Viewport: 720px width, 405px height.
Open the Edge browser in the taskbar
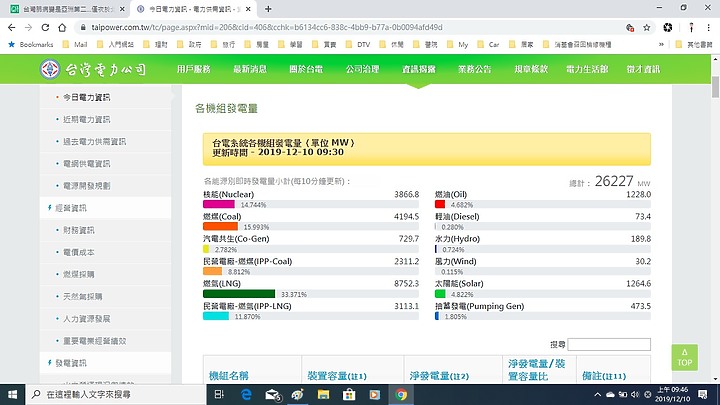point(244,394)
